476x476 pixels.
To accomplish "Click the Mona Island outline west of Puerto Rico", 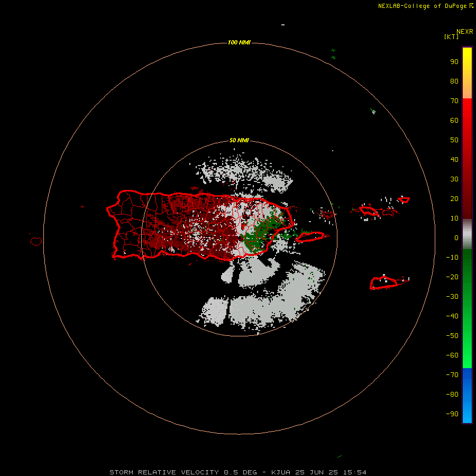I will [36, 241].
